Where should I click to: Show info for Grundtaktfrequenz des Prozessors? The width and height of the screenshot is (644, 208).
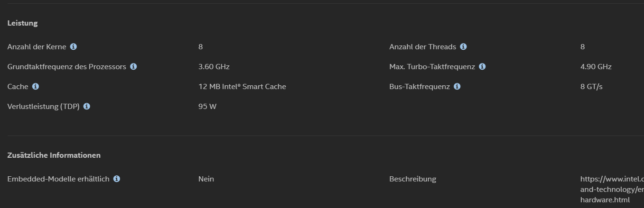click(x=133, y=66)
